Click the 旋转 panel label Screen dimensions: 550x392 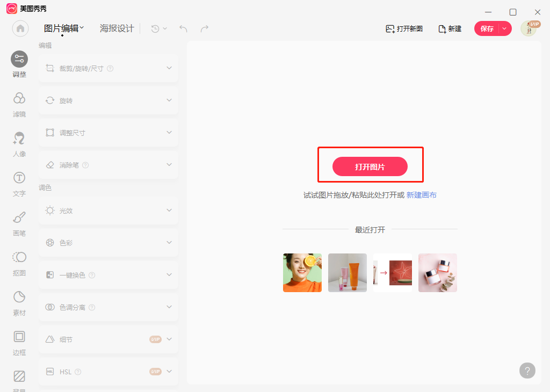[66, 100]
